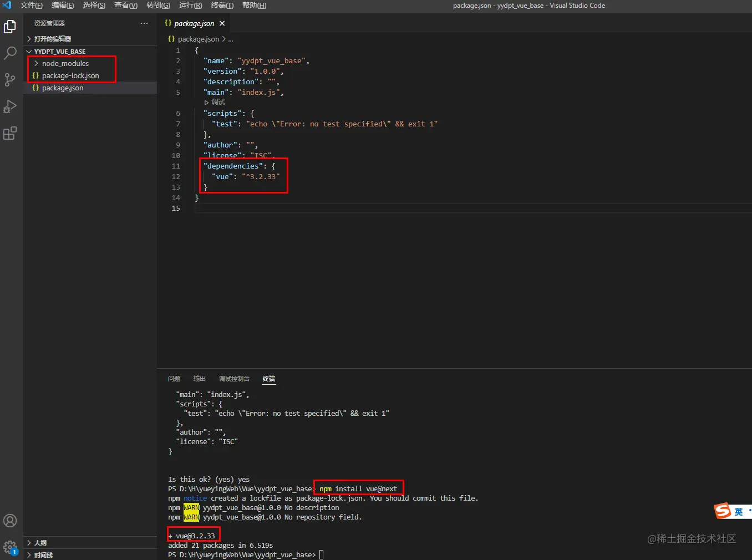Switch to the 输出 output panel tab
Screen dimensions: 752x560
(x=200, y=379)
